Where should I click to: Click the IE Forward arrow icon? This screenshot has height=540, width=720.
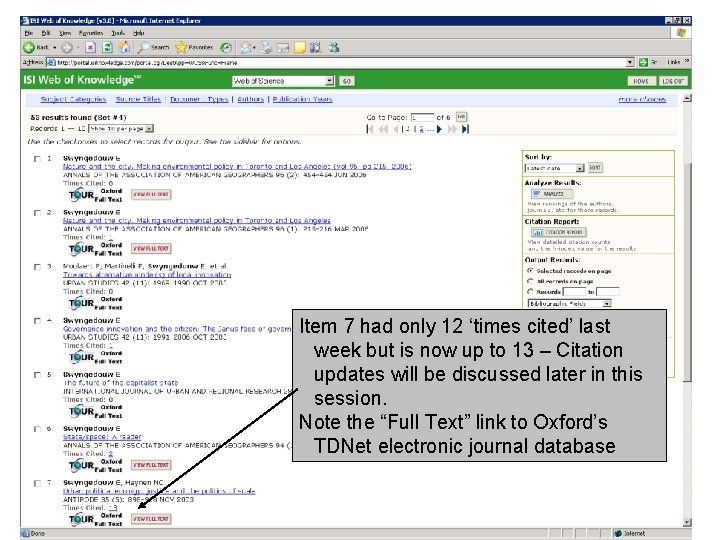[67, 47]
